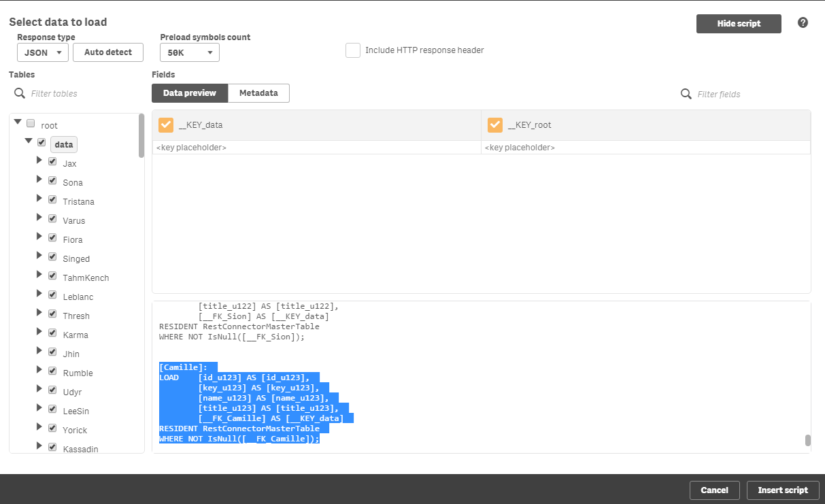Uncheck the Sona table checkbox
825x504 pixels.
(x=52, y=181)
